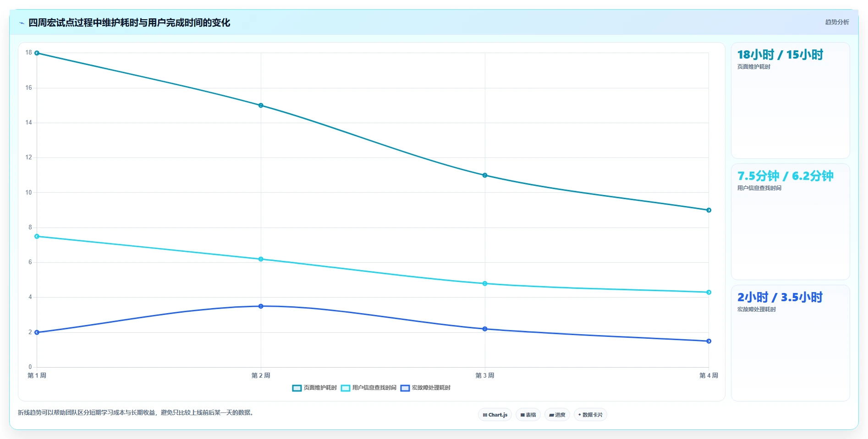Toggle the 页面维护耗时 legend item
Image resolution: width=868 pixels, height=439 pixels.
click(x=314, y=388)
